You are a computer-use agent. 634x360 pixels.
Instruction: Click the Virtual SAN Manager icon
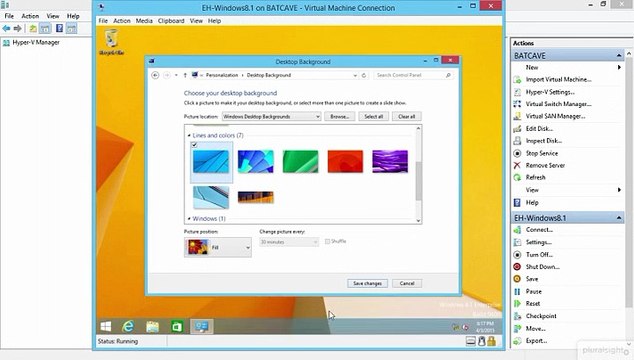pyautogui.click(x=517, y=116)
